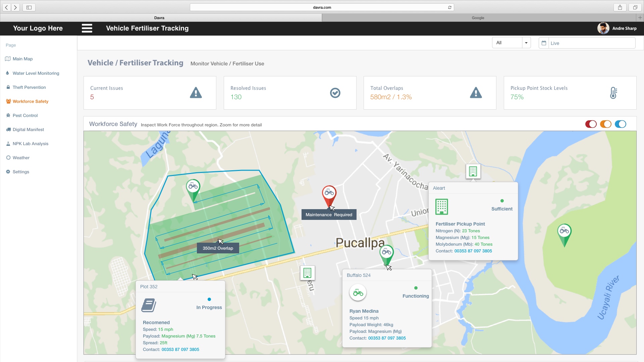The image size is (644, 362).
Task: Click the Ryan Medina name
Action: pyautogui.click(x=364, y=311)
